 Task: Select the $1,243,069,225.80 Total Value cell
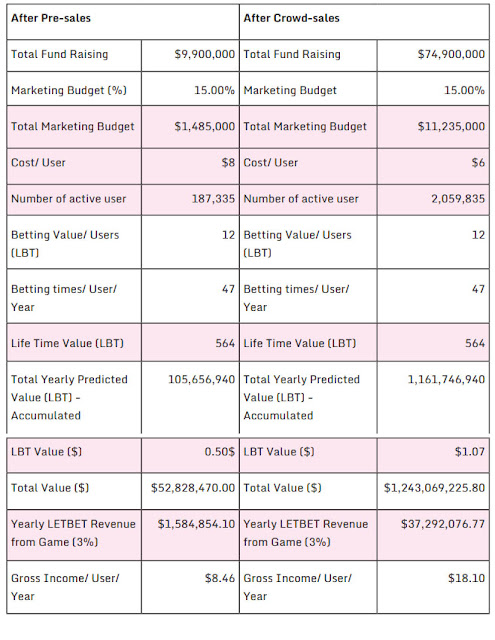point(433,491)
